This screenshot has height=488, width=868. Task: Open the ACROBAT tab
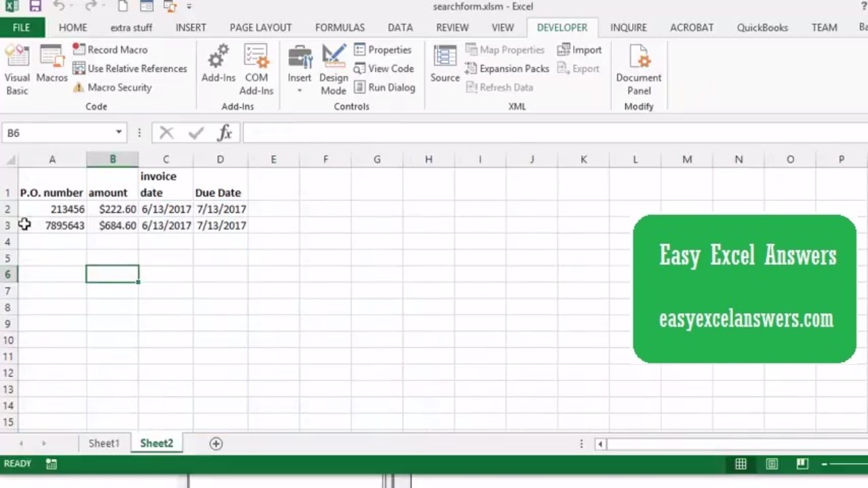[x=692, y=28]
